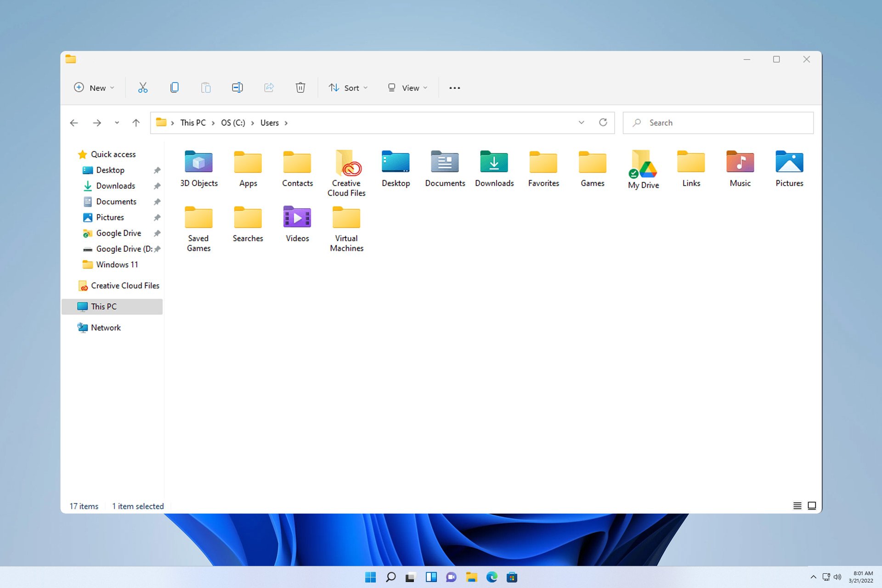Select the Delete toolbar icon

coord(300,87)
